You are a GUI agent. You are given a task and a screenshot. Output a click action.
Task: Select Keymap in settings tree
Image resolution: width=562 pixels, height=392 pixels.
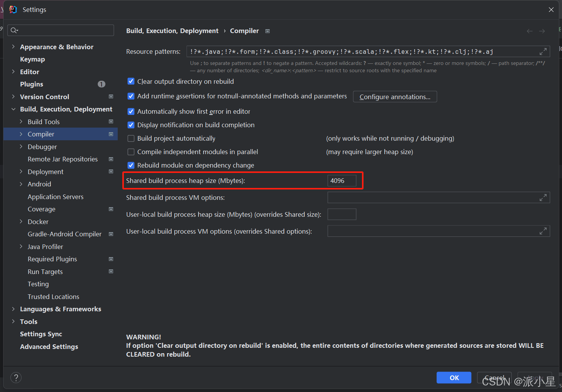click(x=32, y=59)
